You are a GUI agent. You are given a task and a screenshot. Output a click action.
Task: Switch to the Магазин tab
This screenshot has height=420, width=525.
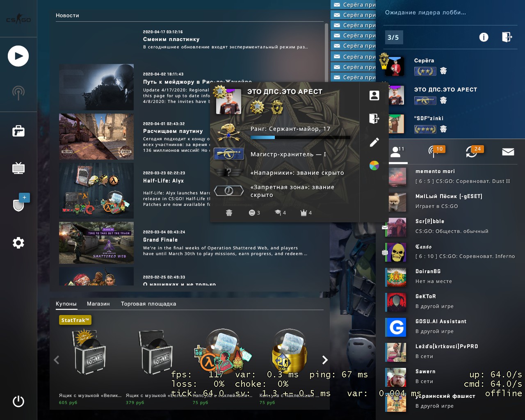pos(98,304)
